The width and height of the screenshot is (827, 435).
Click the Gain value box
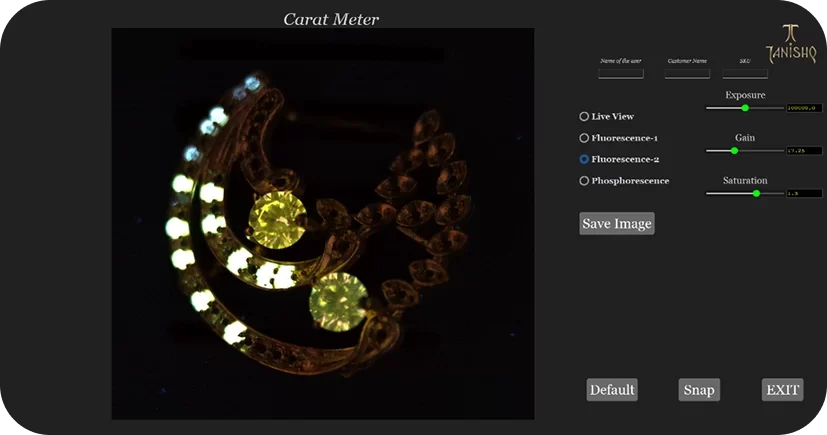[803, 151]
